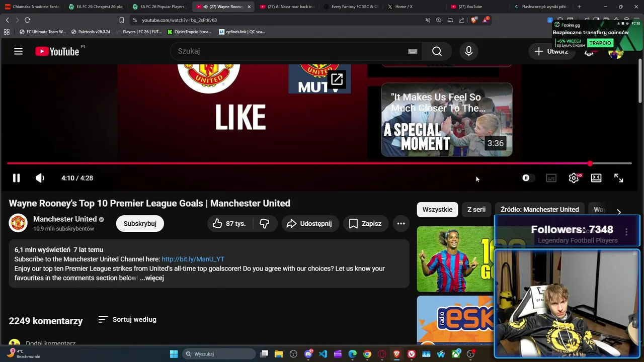This screenshot has height=362, width=644.
Task: Share with the Udostępnij button
Action: (x=310, y=224)
